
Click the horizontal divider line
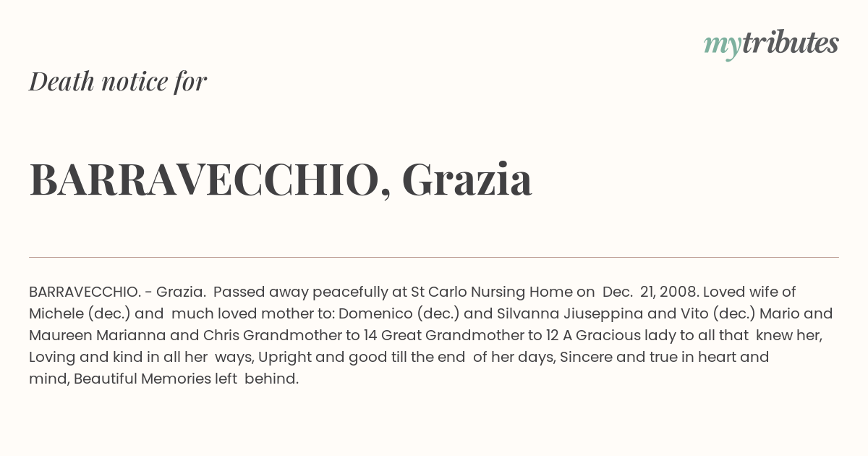[x=434, y=257]
